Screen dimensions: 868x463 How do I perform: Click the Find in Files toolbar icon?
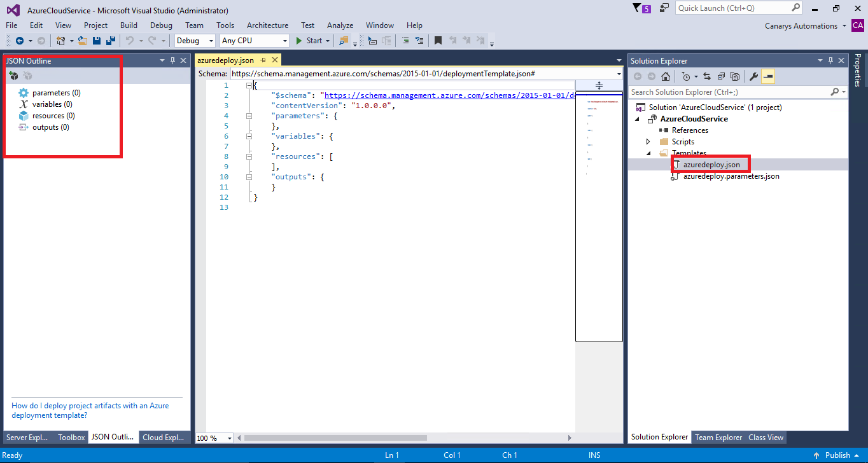pos(344,41)
